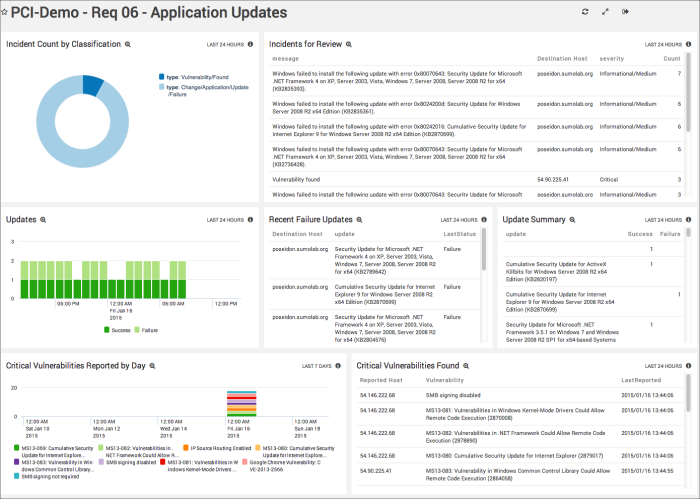Refresh the dashboard with the refresh icon
Screen dimensions: 700x499
(x=585, y=12)
